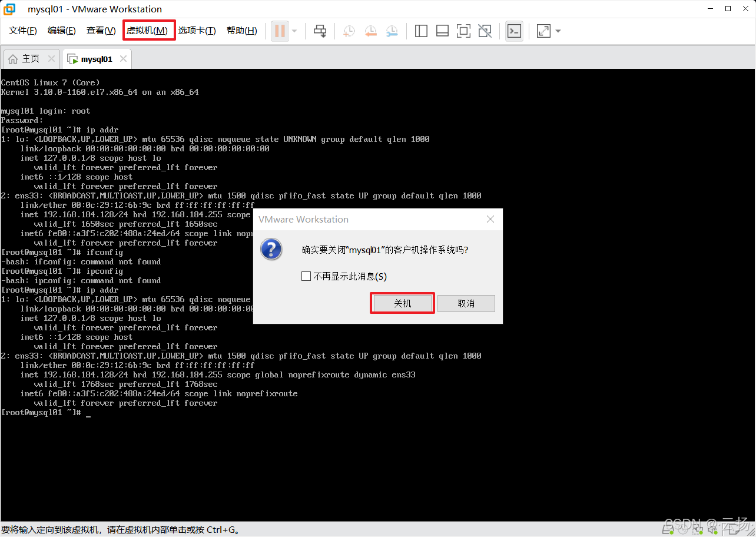Click the status bar Ctrl+G hint text

click(x=121, y=530)
